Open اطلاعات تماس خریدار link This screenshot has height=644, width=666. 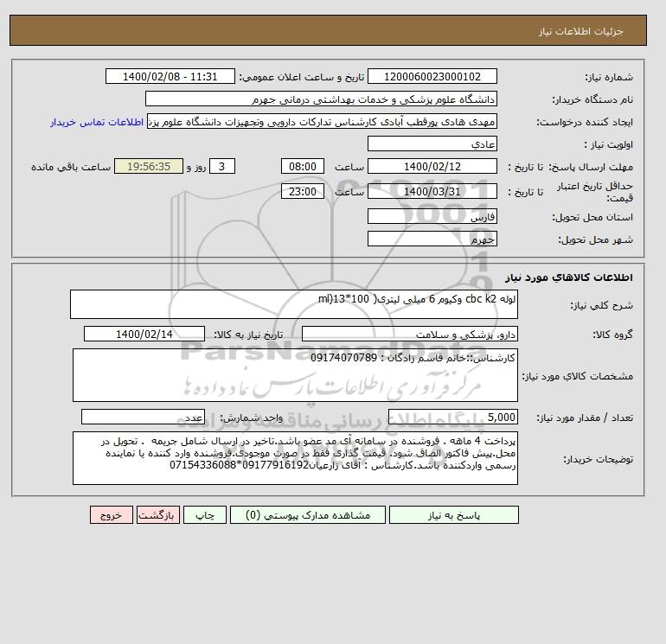click(x=97, y=122)
